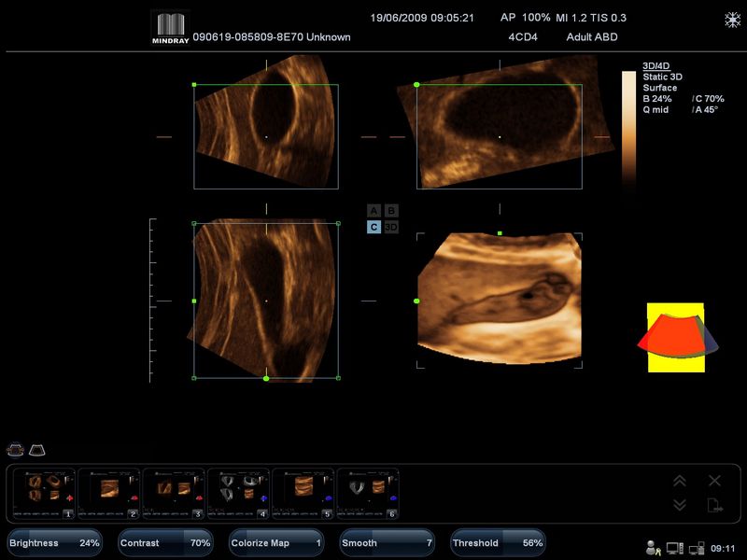Select the A plane view toggle
747x560 pixels.
pyautogui.click(x=373, y=211)
